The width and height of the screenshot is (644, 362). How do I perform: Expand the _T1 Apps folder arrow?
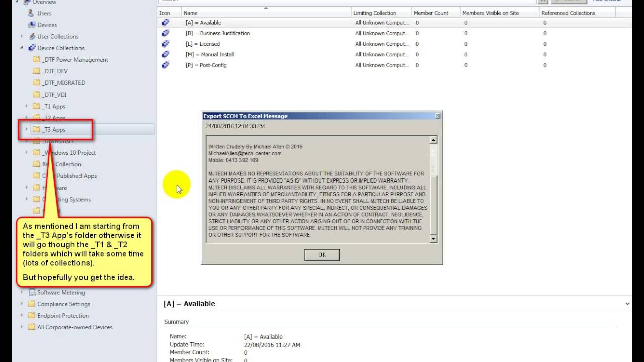tap(27, 106)
